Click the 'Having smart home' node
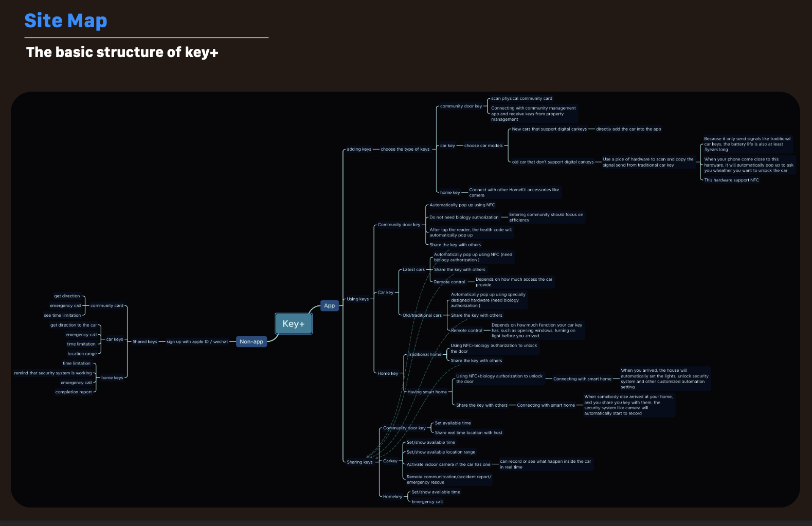This screenshot has height=526, width=812. [427, 392]
